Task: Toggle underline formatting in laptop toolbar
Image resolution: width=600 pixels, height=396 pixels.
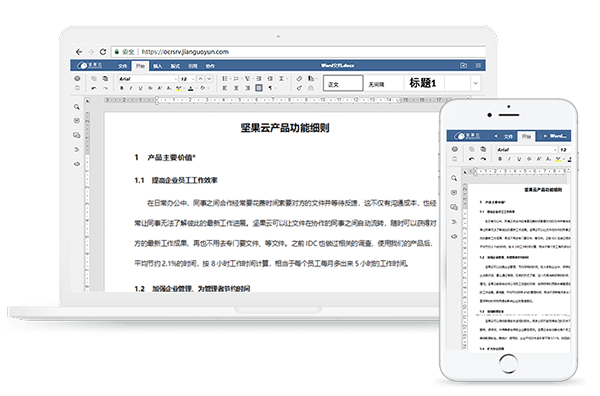Action: point(140,88)
